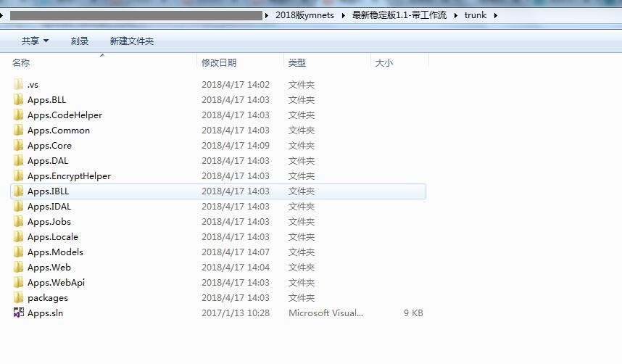Viewport: 622px width, 364px height.
Task: Click the Apps.Core folder icon
Action: (18, 145)
